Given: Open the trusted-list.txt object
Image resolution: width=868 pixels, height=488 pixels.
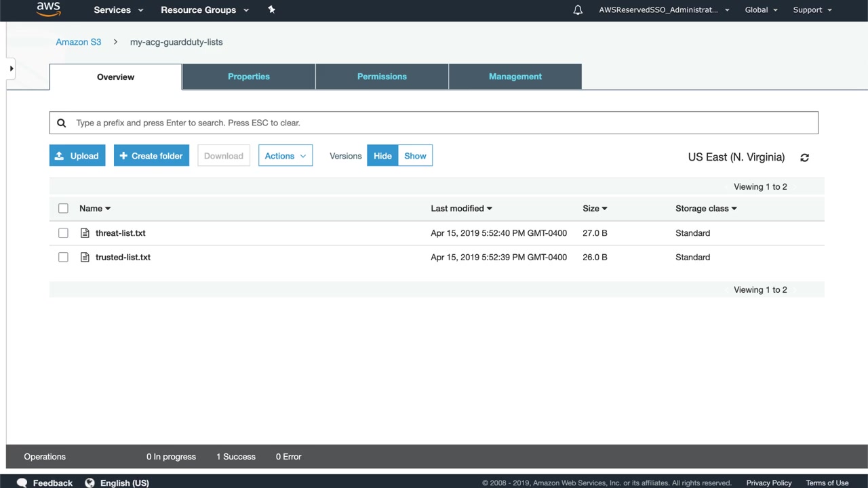Looking at the screenshot, I should pos(123,258).
